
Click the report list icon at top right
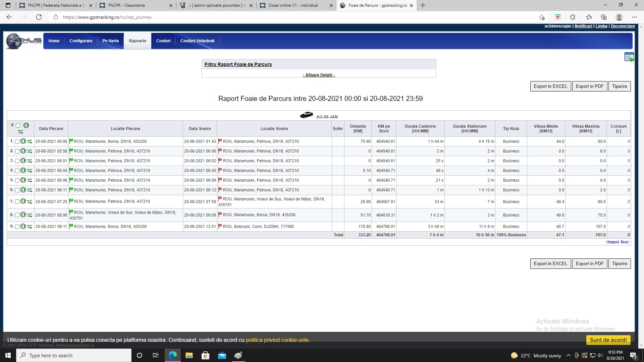(x=629, y=57)
